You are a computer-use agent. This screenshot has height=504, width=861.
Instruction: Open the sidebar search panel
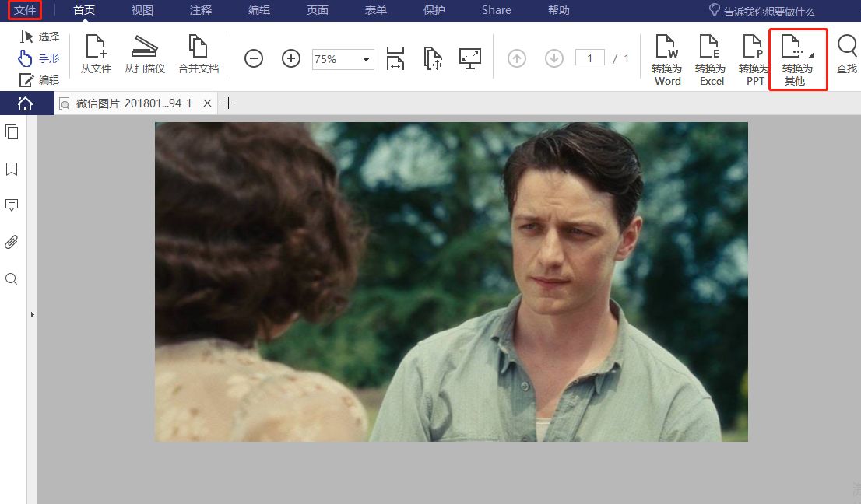[12, 279]
